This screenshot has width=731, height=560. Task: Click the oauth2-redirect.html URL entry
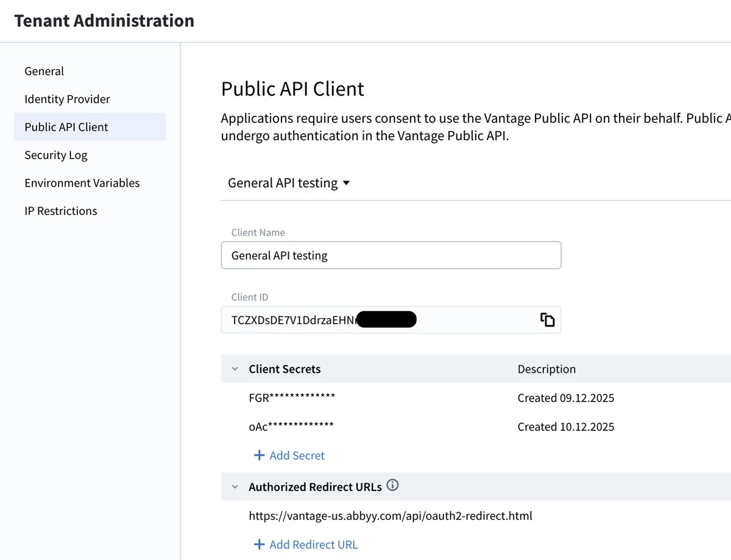tap(390, 516)
